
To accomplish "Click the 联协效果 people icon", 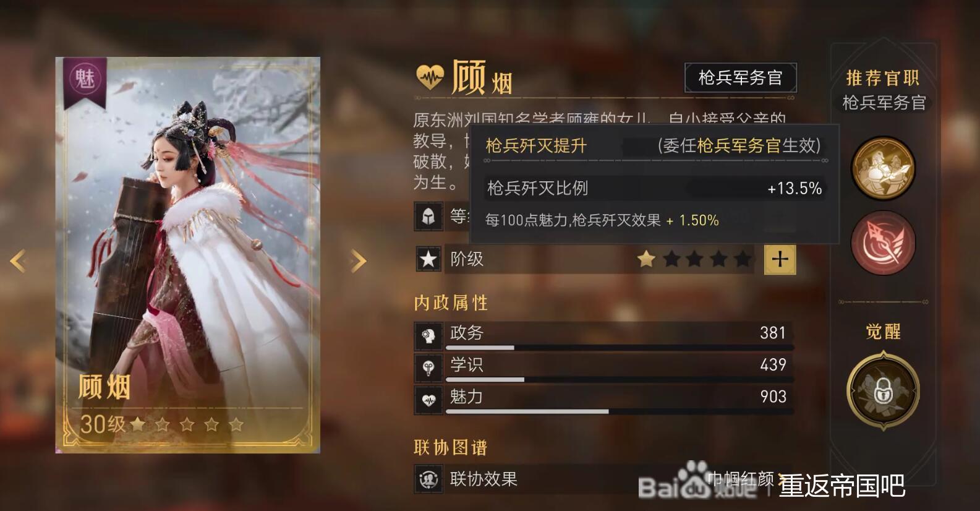I will coord(428,479).
